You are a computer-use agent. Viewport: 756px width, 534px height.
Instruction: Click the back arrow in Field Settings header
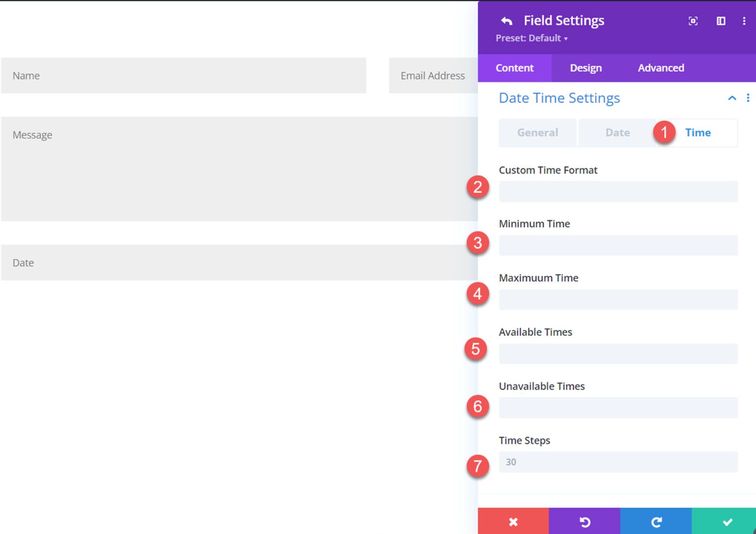click(x=506, y=21)
